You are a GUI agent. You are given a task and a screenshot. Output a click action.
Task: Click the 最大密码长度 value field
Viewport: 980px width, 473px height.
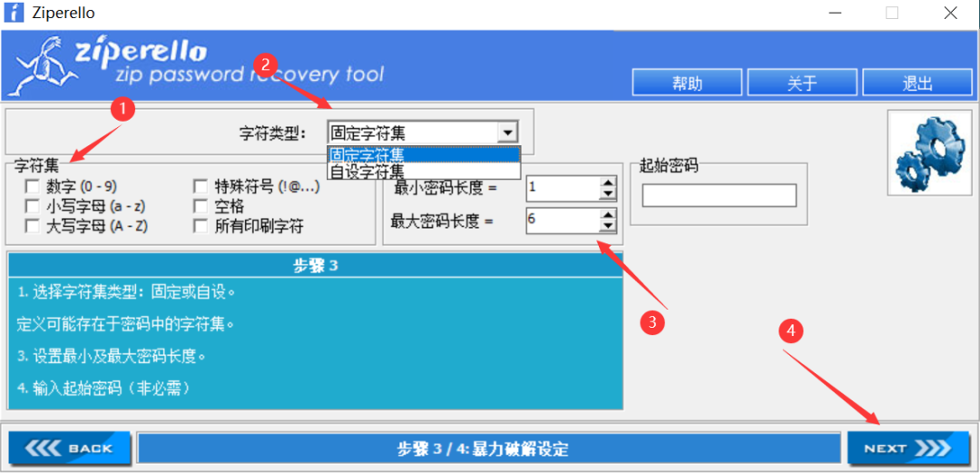coord(563,221)
